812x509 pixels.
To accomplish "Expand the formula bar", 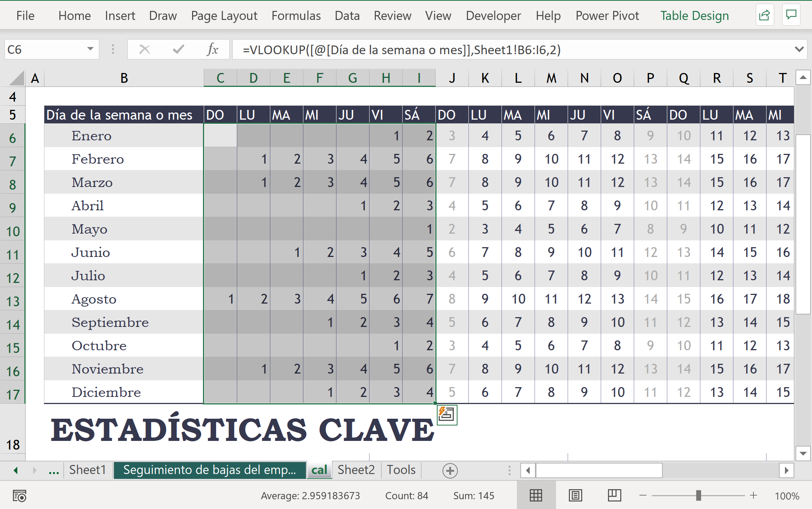I will point(799,49).
